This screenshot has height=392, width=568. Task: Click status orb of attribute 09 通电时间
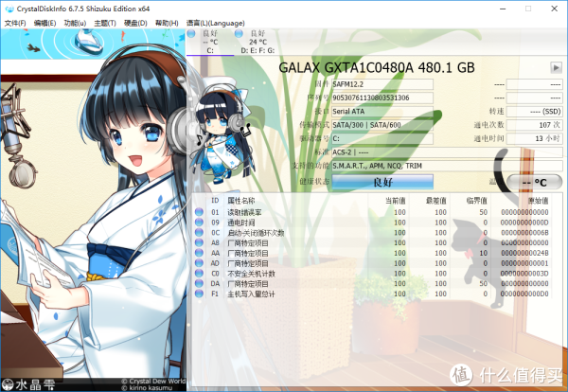point(199,223)
